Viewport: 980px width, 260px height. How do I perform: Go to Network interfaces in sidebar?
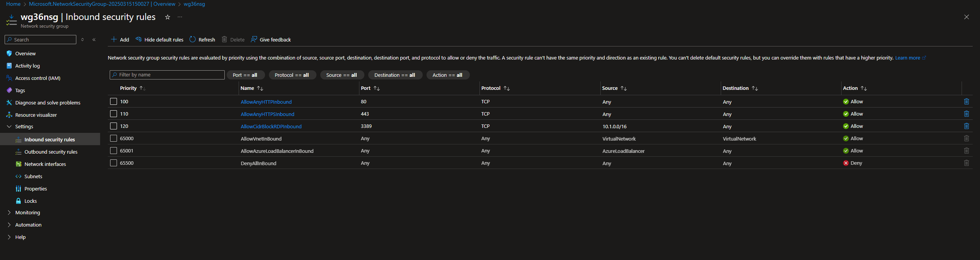coord(45,164)
